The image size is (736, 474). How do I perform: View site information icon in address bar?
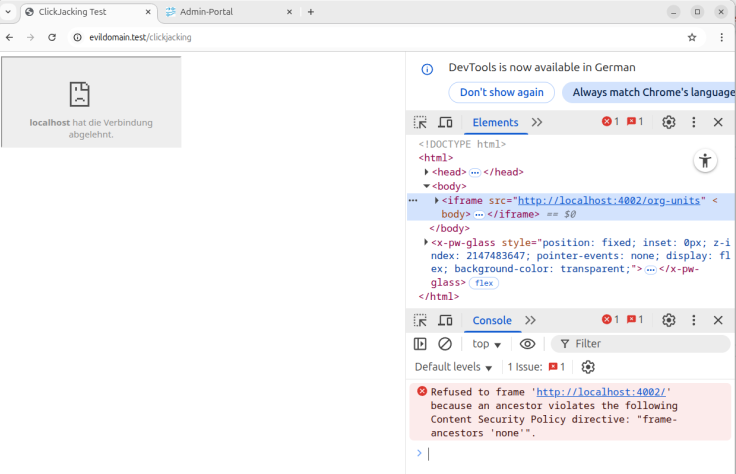click(77, 38)
